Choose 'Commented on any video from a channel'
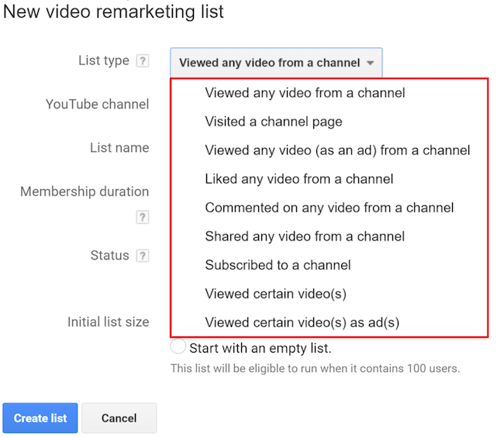This screenshot has height=437, width=504. pyautogui.click(x=329, y=208)
